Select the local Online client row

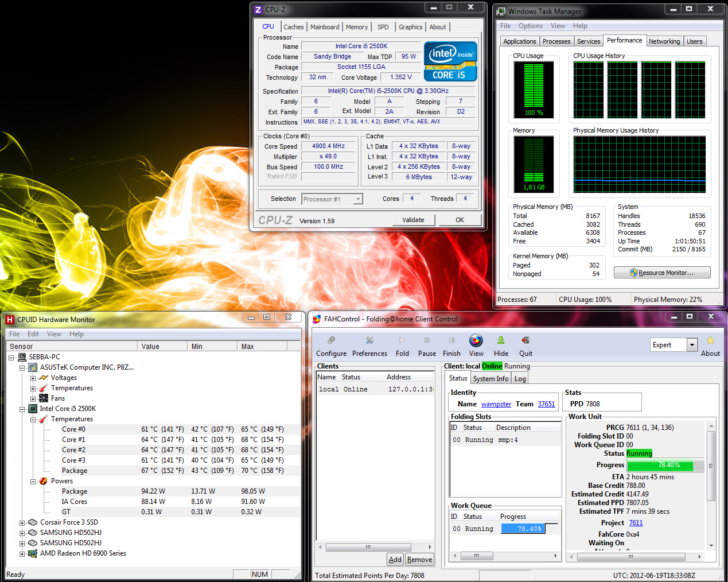click(x=375, y=389)
